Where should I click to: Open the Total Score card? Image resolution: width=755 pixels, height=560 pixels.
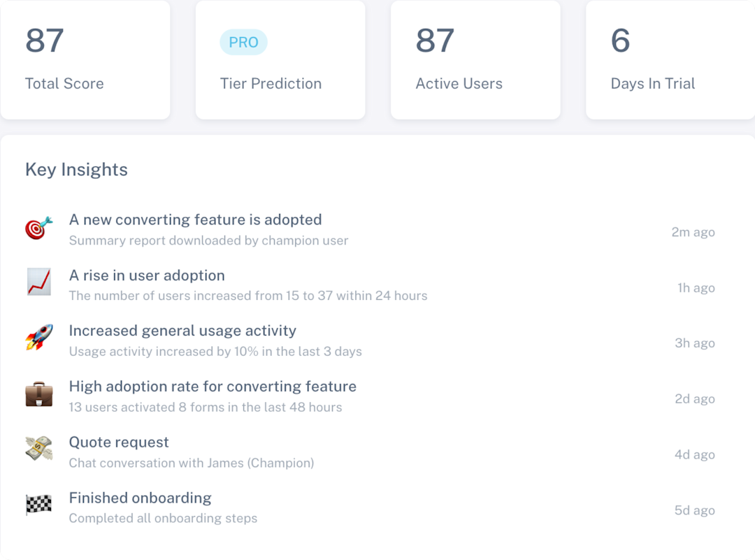pos(85,59)
